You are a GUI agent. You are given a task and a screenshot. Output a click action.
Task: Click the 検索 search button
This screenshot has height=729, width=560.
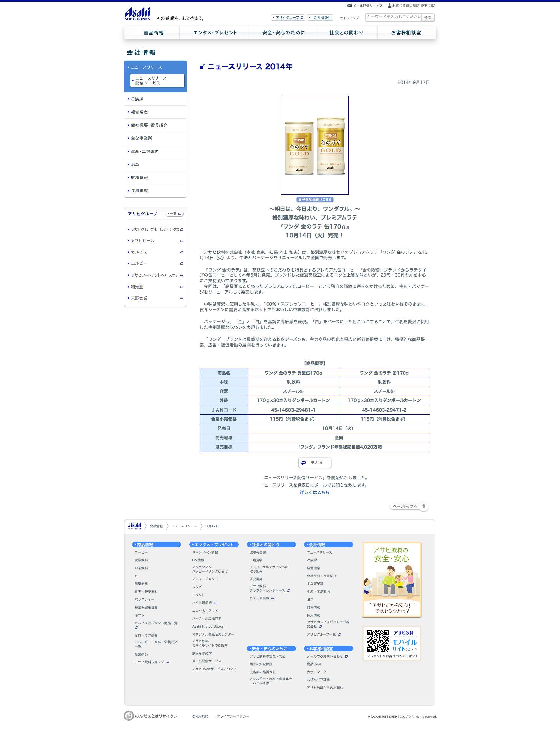tap(428, 18)
